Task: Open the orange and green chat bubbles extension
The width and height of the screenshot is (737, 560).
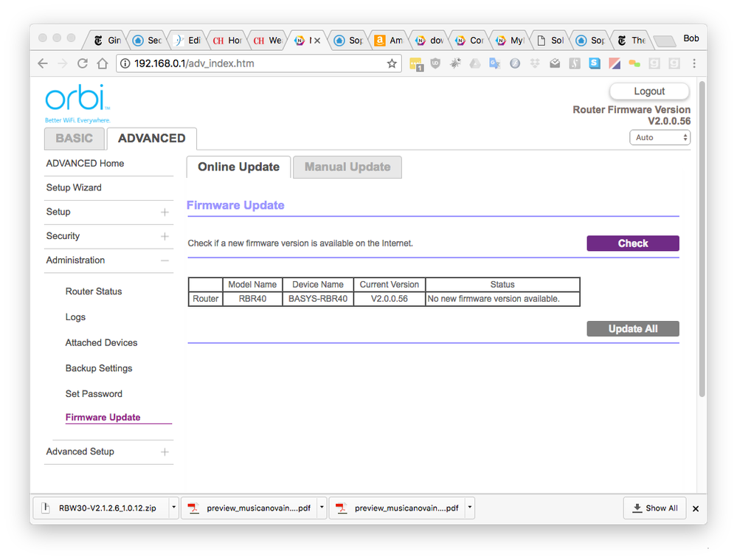Action: click(634, 63)
